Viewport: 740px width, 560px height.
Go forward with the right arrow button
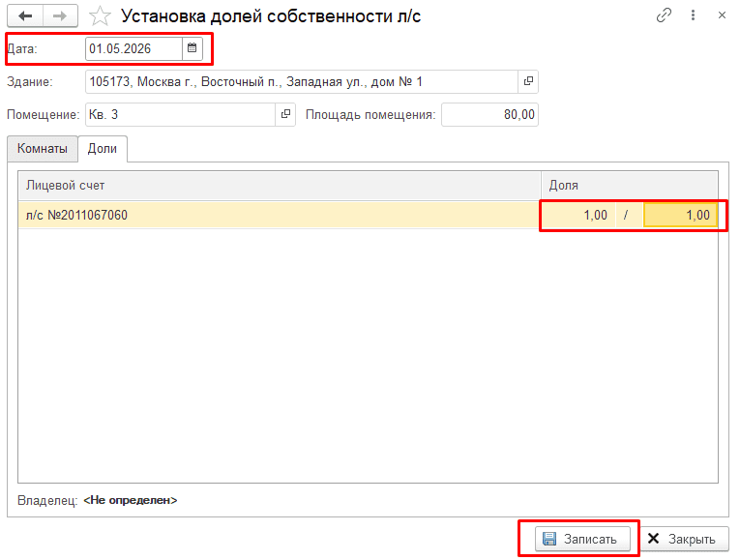pos(60,16)
